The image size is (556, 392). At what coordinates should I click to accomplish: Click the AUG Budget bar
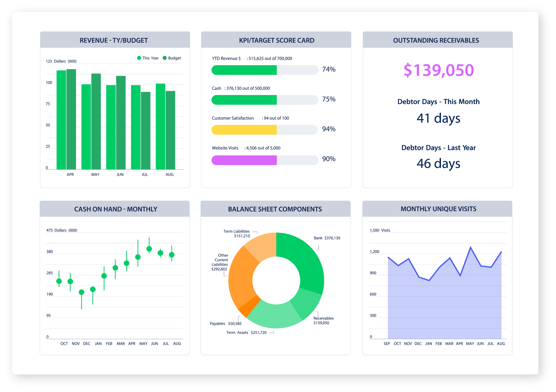click(170, 130)
